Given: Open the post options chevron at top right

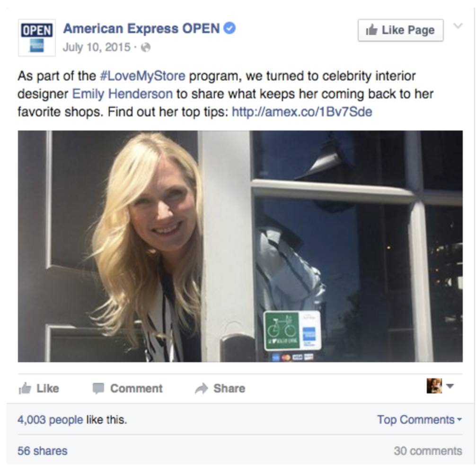Looking at the screenshot, I should [x=458, y=26].
